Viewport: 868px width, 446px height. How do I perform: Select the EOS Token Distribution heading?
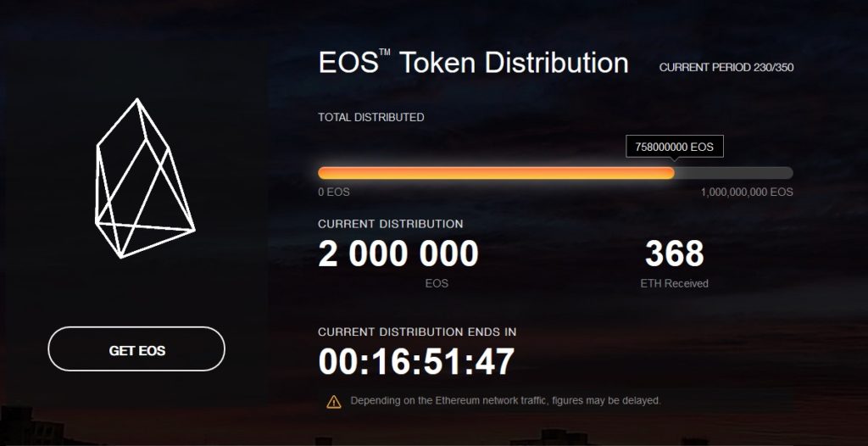click(x=473, y=63)
